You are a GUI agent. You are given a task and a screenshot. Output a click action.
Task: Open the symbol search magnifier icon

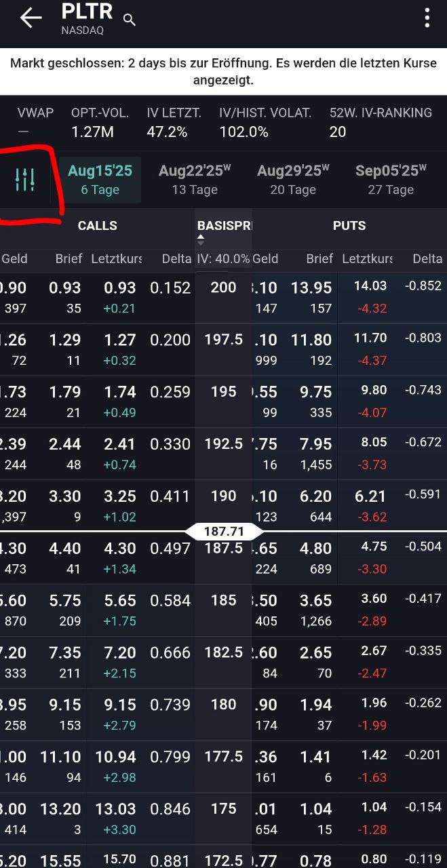130,20
